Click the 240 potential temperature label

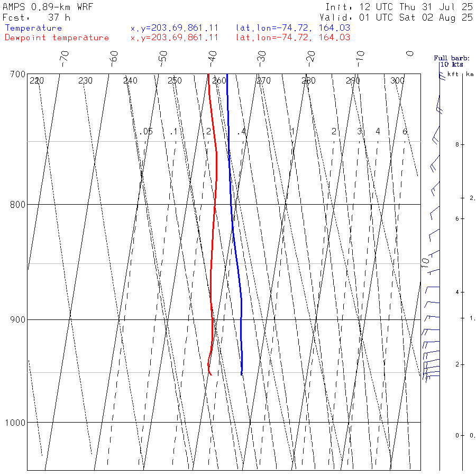tap(130, 81)
